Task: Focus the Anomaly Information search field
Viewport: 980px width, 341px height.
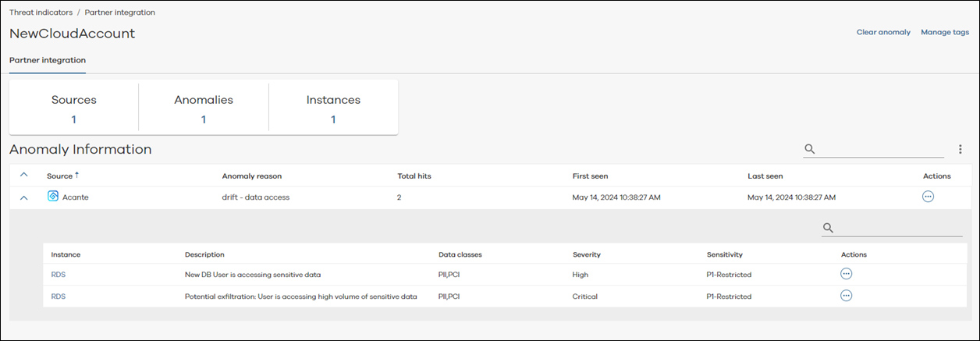Action: pyautogui.click(x=882, y=149)
